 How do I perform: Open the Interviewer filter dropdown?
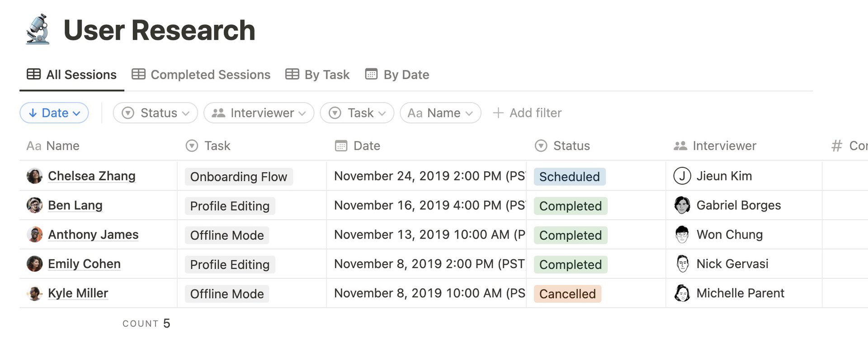259,113
